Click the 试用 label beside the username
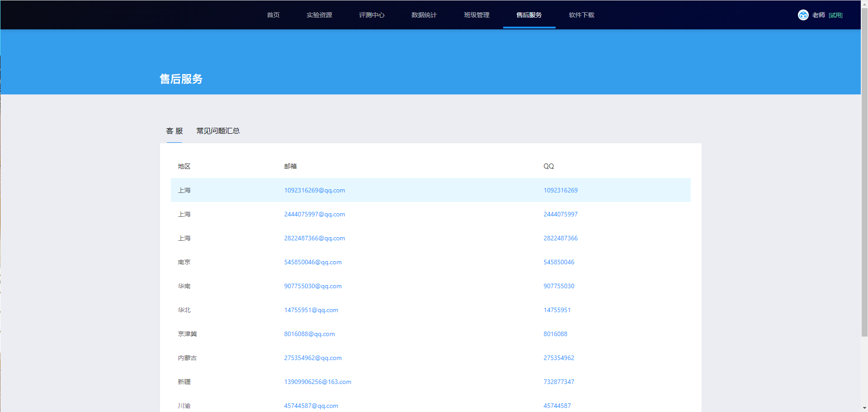Image resolution: width=868 pixels, height=412 pixels. tap(835, 15)
